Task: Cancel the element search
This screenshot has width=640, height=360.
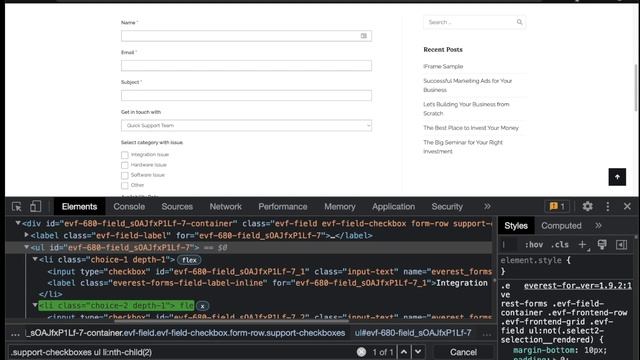Action: [463, 352]
